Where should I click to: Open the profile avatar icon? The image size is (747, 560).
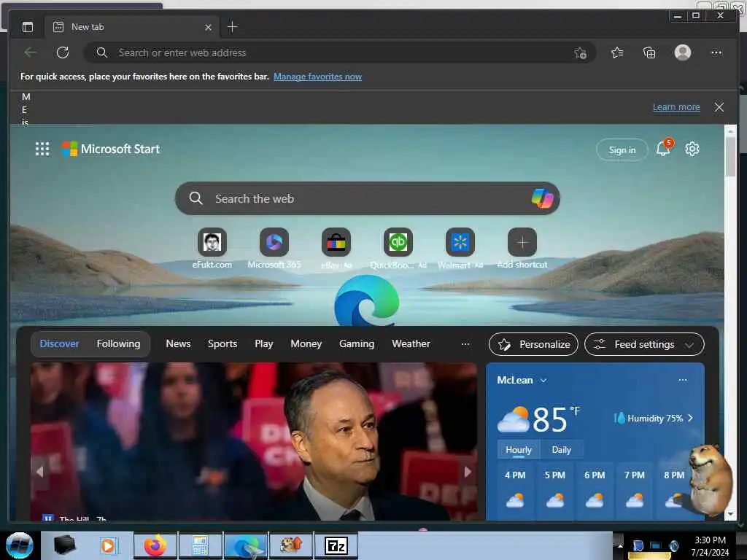click(x=682, y=52)
